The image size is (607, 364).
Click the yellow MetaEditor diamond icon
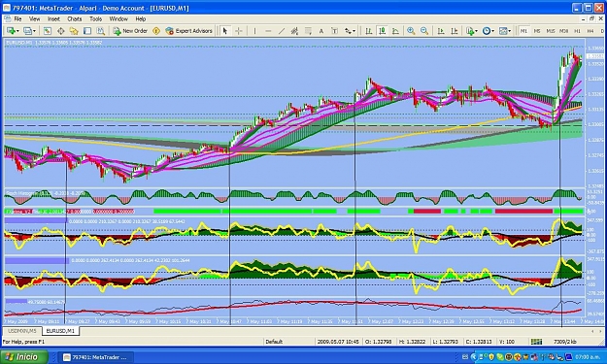pyautogui.click(x=156, y=31)
